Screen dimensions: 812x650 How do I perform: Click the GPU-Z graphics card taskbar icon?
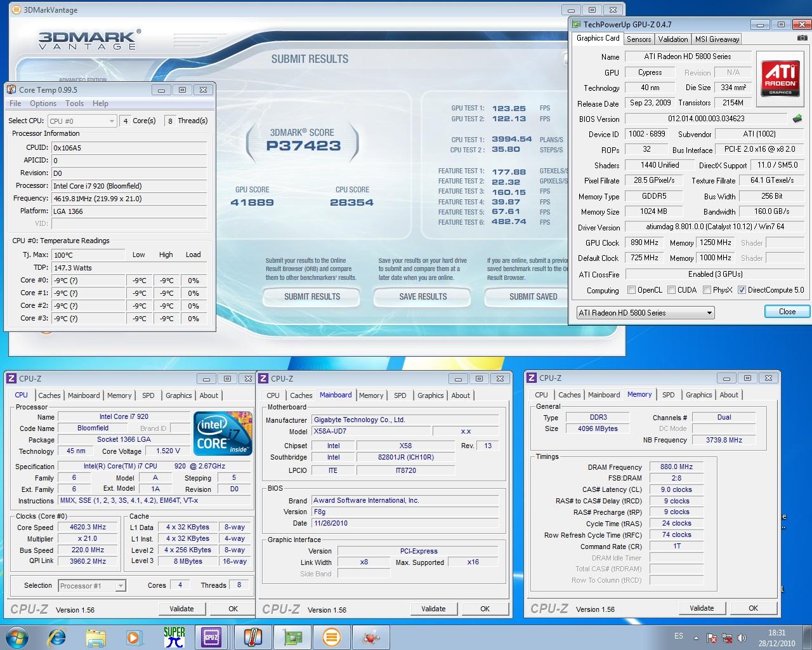pos(292,637)
